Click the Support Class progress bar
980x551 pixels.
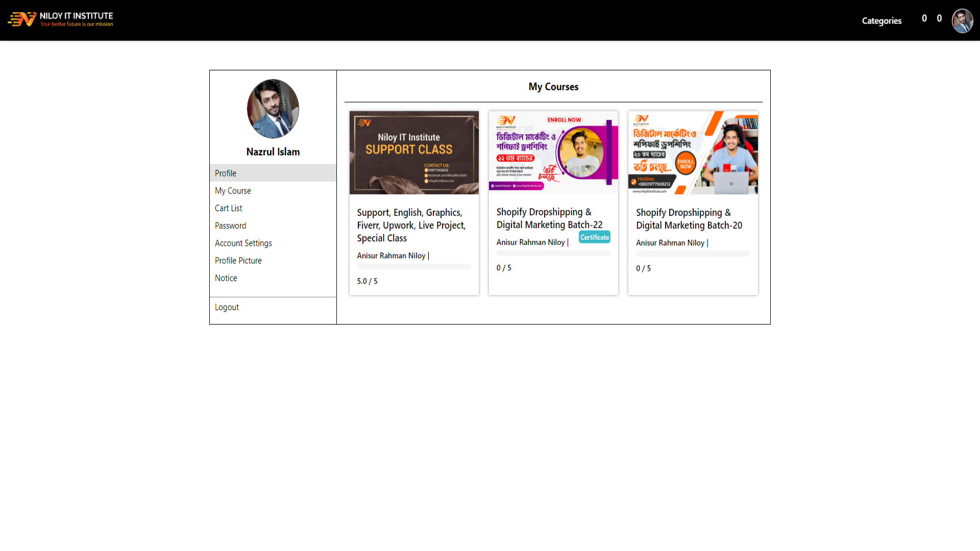coord(414,266)
